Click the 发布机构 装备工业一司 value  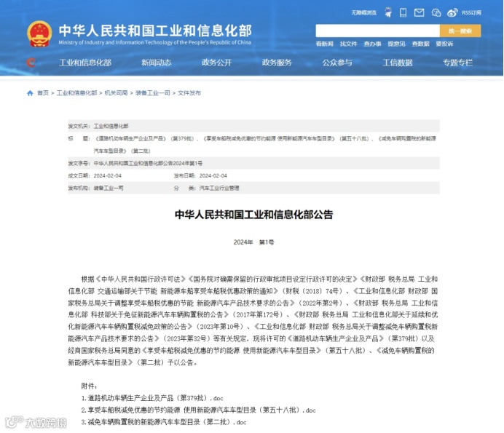coord(109,188)
